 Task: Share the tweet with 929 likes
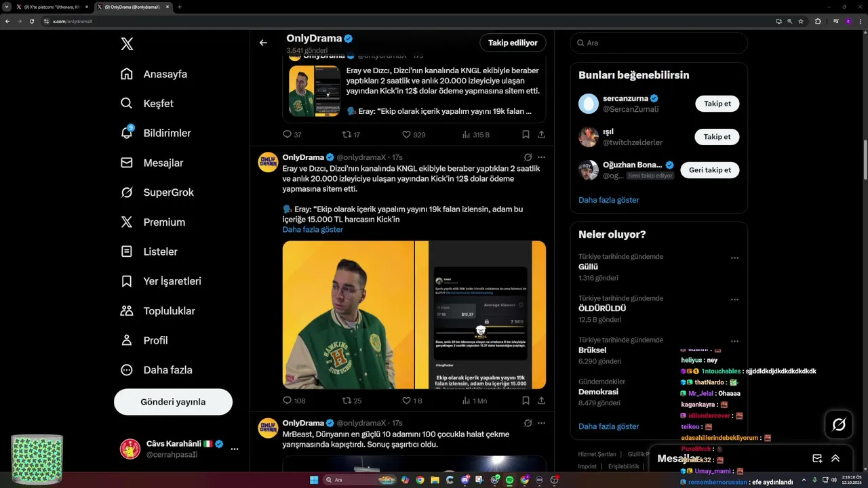[541, 135]
